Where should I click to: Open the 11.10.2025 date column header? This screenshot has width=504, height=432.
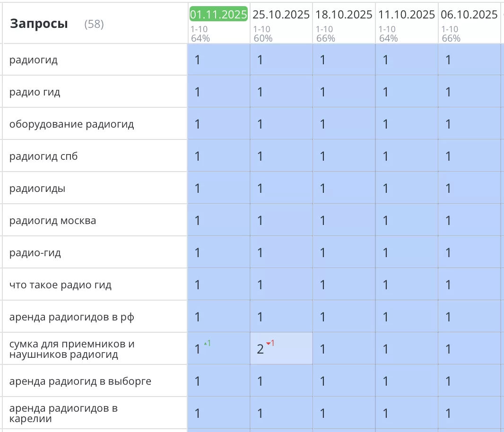[x=407, y=15]
